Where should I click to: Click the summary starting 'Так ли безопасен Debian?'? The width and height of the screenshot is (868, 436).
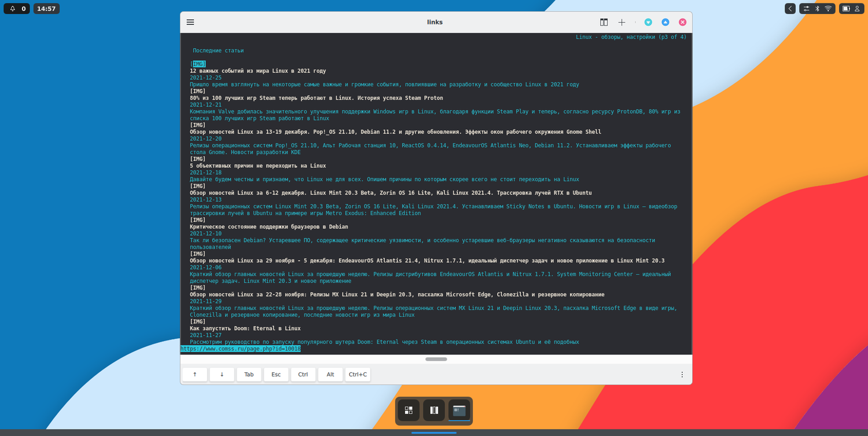coord(422,244)
